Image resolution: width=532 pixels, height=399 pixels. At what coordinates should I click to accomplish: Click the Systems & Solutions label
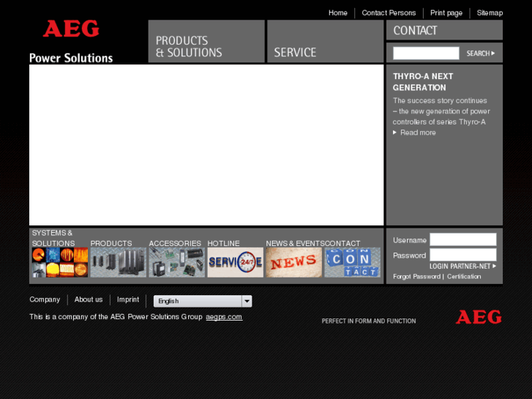53,238
